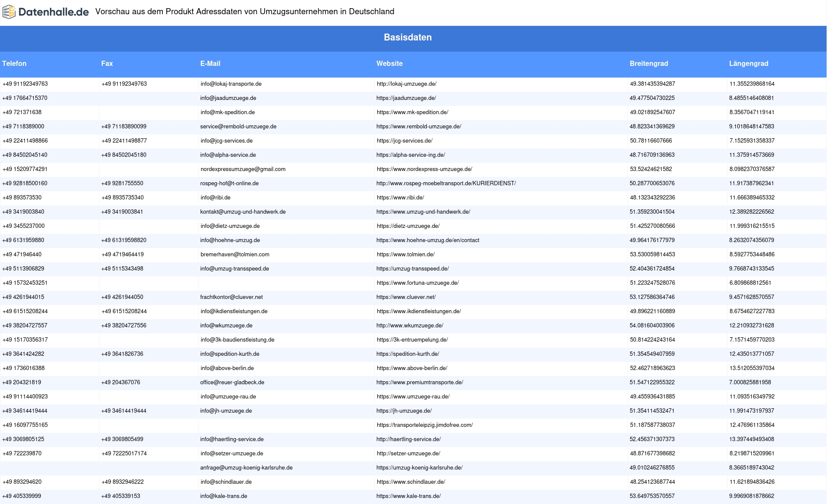The image size is (827, 504).
Task: Select latitude value 51.187587738037
Action: click(x=653, y=425)
